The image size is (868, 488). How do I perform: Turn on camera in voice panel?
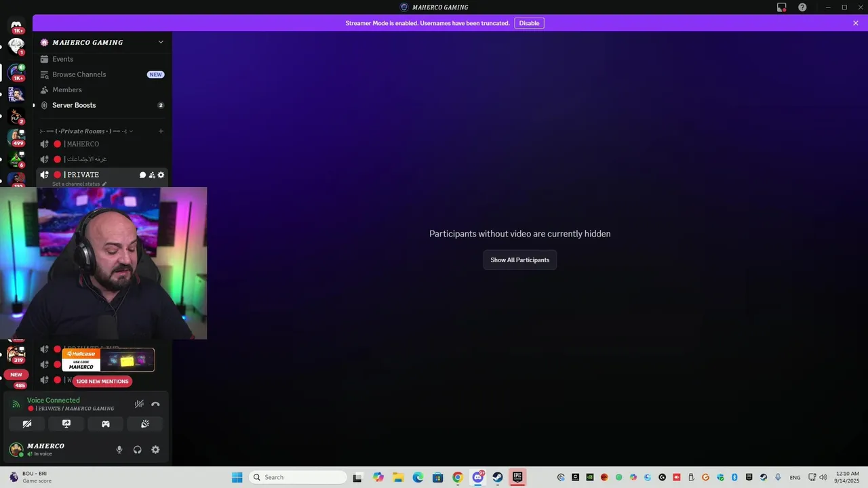pos(27,424)
